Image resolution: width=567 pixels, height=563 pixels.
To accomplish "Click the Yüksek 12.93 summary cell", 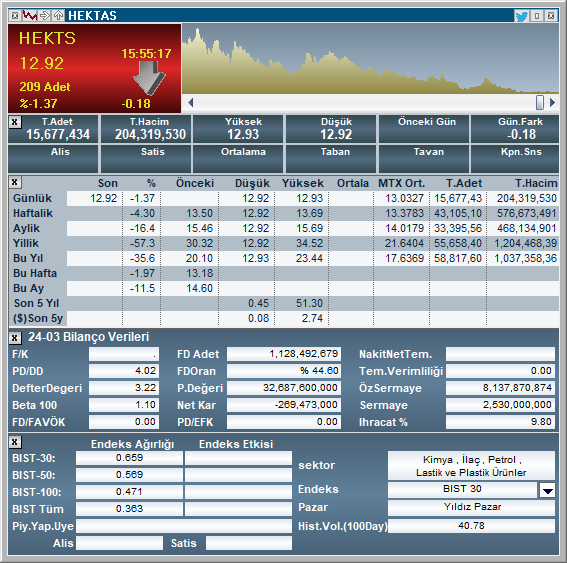I will click(238, 129).
